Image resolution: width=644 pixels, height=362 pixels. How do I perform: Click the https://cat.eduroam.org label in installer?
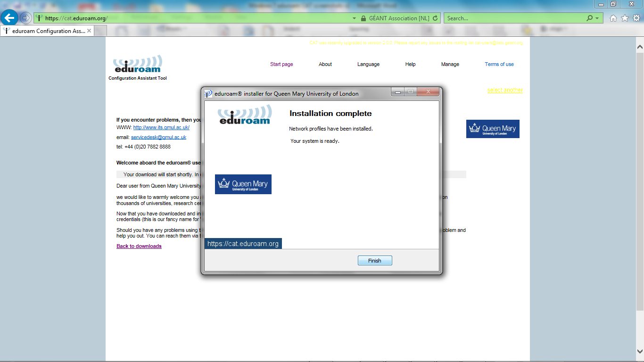[x=243, y=244]
